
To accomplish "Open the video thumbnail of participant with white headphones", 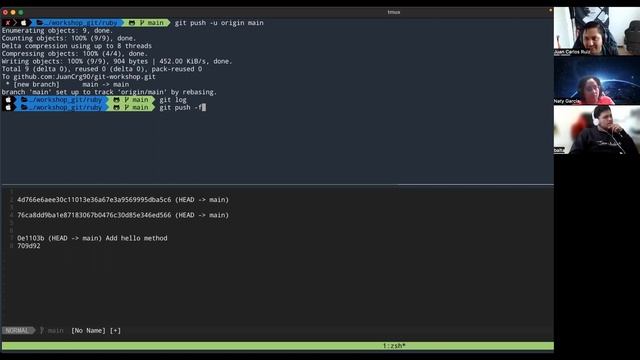I will coord(597,130).
